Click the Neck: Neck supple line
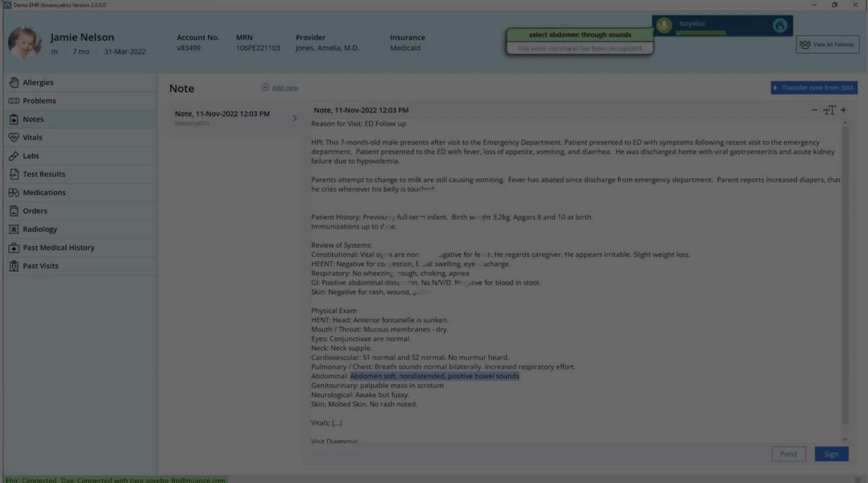868x483 pixels. [x=342, y=348]
